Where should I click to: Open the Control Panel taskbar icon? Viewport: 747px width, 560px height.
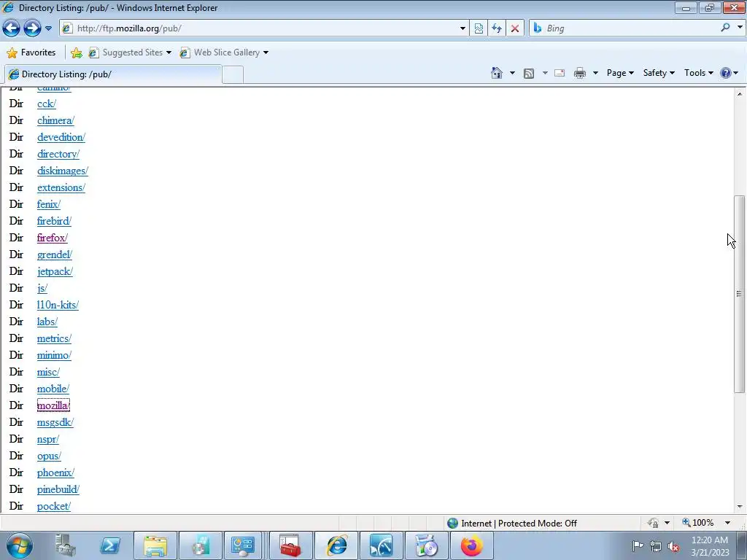coord(243,545)
